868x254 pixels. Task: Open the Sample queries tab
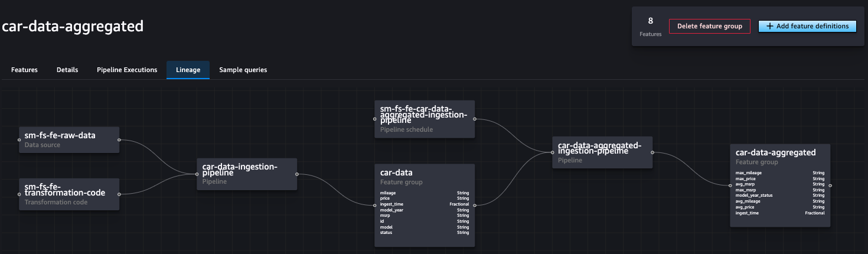click(243, 70)
